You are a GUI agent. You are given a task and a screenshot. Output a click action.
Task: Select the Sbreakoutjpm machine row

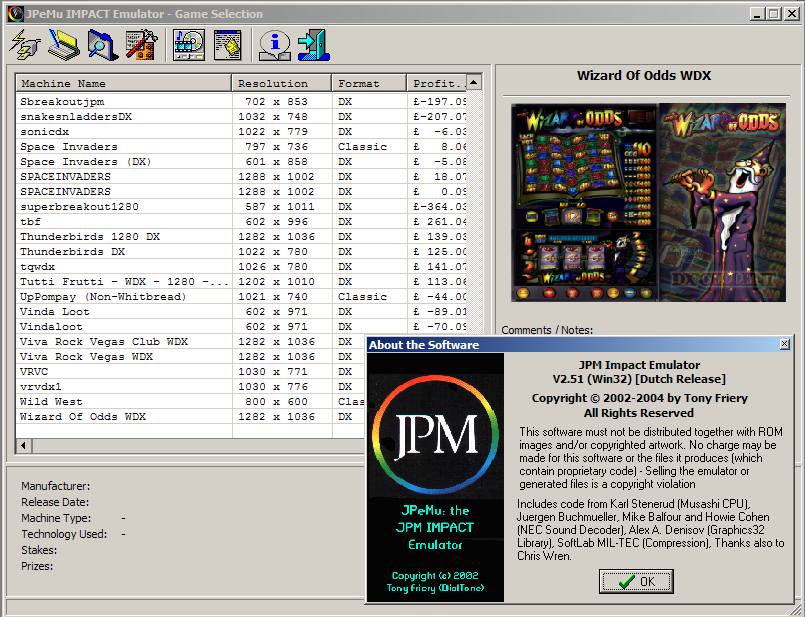(241, 102)
